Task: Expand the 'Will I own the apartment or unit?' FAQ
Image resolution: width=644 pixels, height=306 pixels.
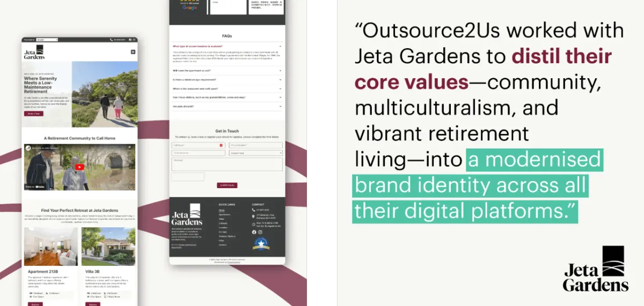Action: 227,70
